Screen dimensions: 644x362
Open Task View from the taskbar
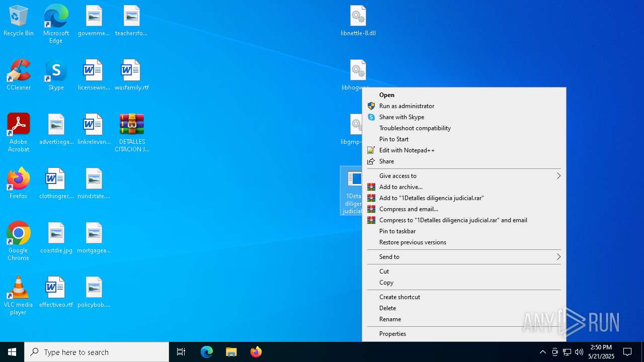[181, 352]
